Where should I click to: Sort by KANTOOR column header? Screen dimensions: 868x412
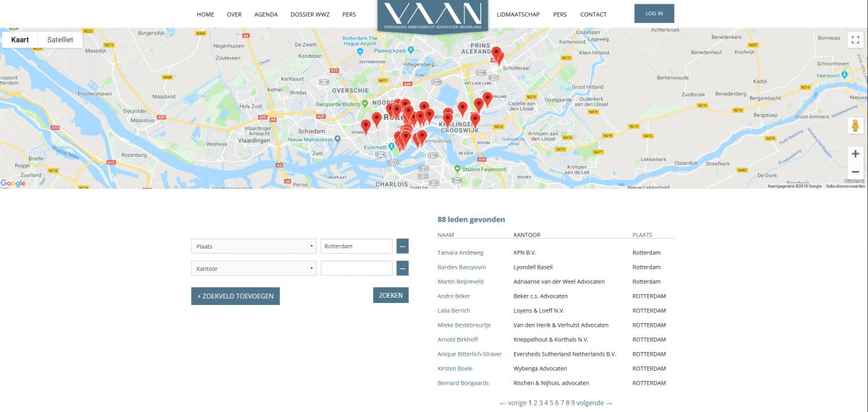pyautogui.click(x=527, y=235)
